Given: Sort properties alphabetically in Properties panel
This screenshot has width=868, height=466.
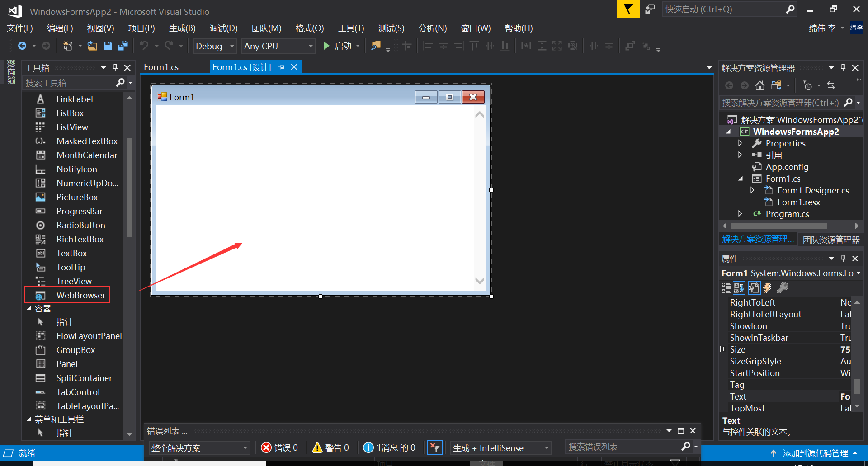Looking at the screenshot, I should point(739,288).
